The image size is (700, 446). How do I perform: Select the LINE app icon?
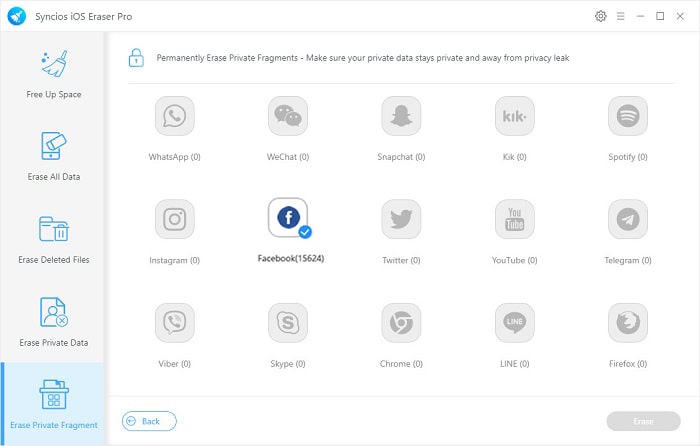coord(515,323)
